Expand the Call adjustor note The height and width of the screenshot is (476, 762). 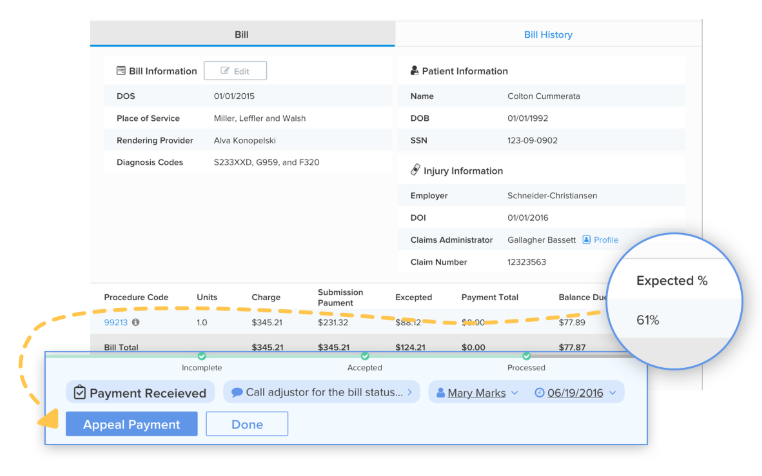pyautogui.click(x=318, y=393)
